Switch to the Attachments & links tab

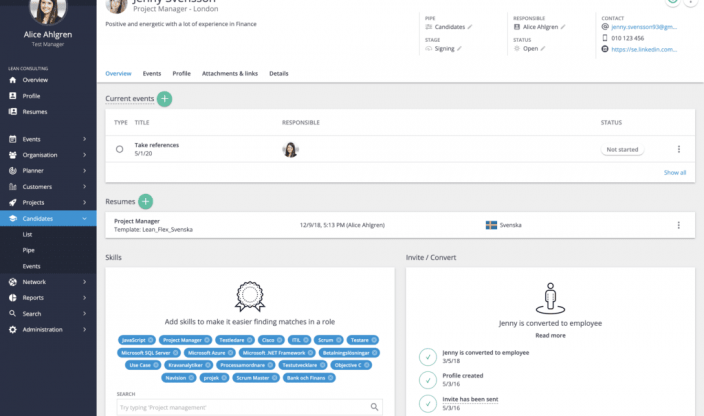229,74
